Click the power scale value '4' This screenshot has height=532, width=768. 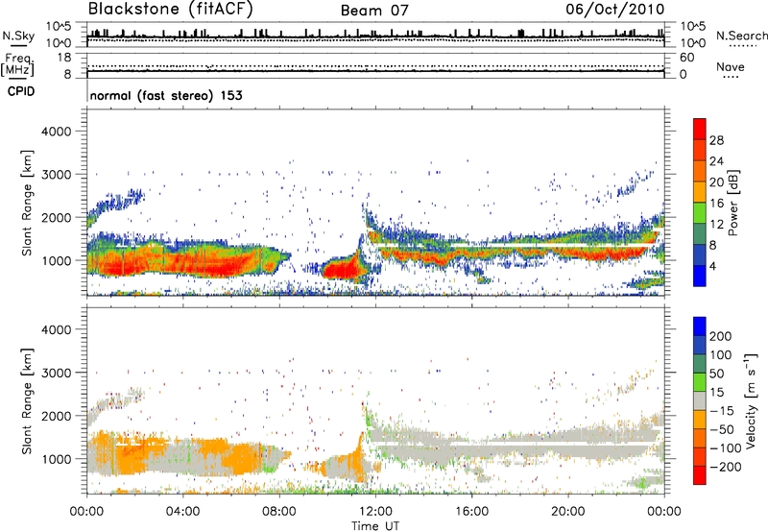(712, 266)
